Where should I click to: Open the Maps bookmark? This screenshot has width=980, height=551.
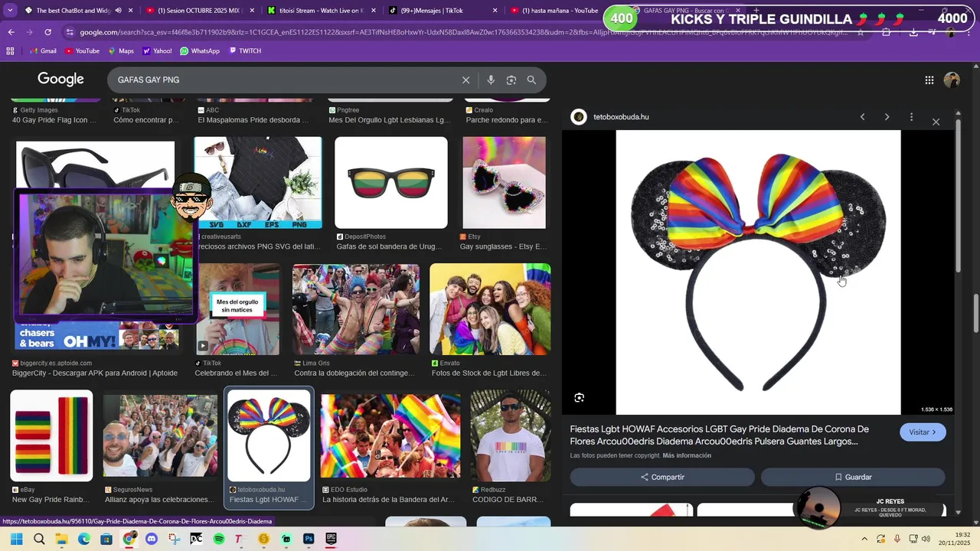120,51
